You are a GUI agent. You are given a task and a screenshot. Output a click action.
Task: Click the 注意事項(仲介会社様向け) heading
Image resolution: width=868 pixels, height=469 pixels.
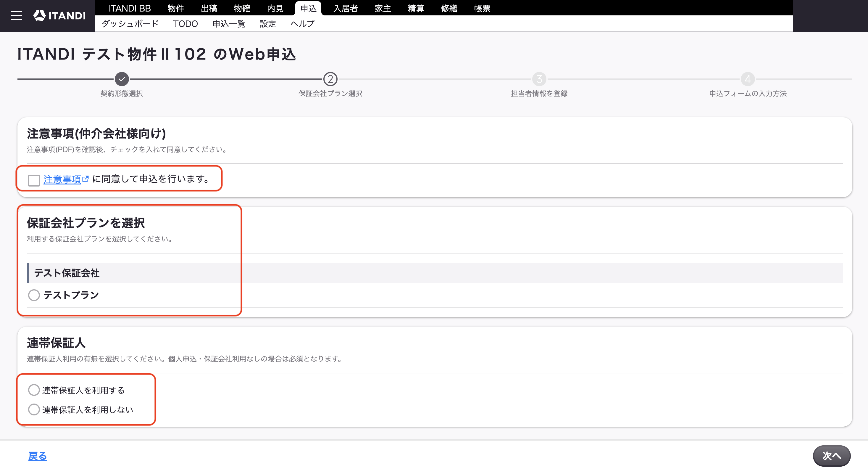click(x=96, y=134)
